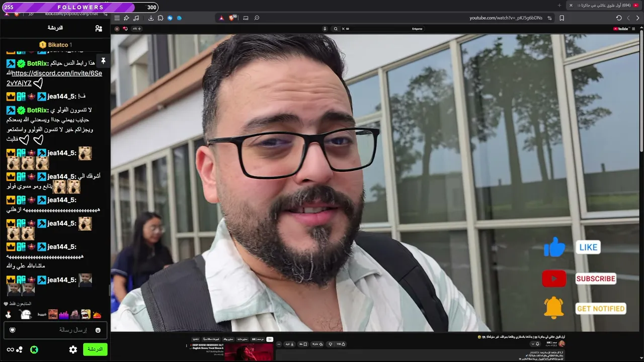Screen dimensions: 644x362
Task: Open the DEEP HOUSE OBSESSION video thumbnail
Action: point(249,352)
